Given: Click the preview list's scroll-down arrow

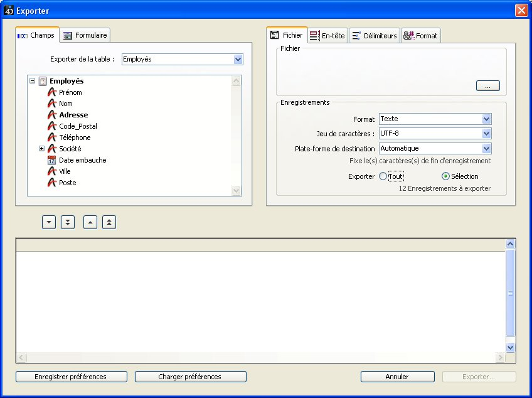Looking at the screenshot, I should (x=510, y=347).
